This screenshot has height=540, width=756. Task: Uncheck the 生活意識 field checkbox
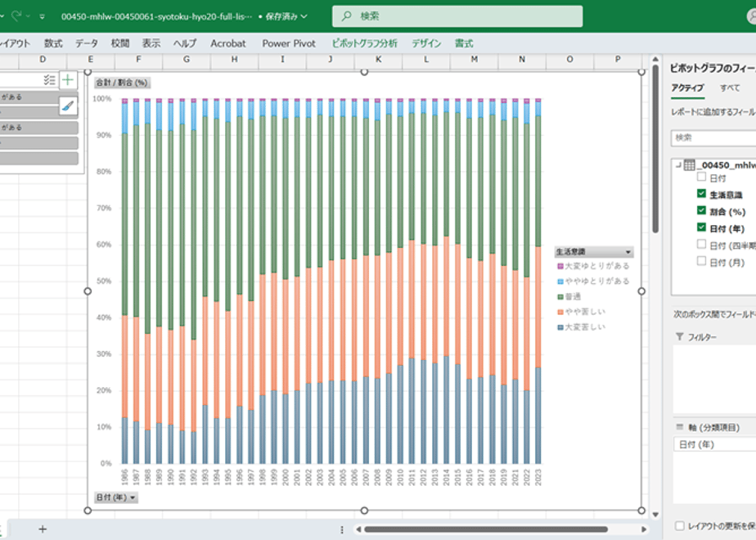click(701, 194)
